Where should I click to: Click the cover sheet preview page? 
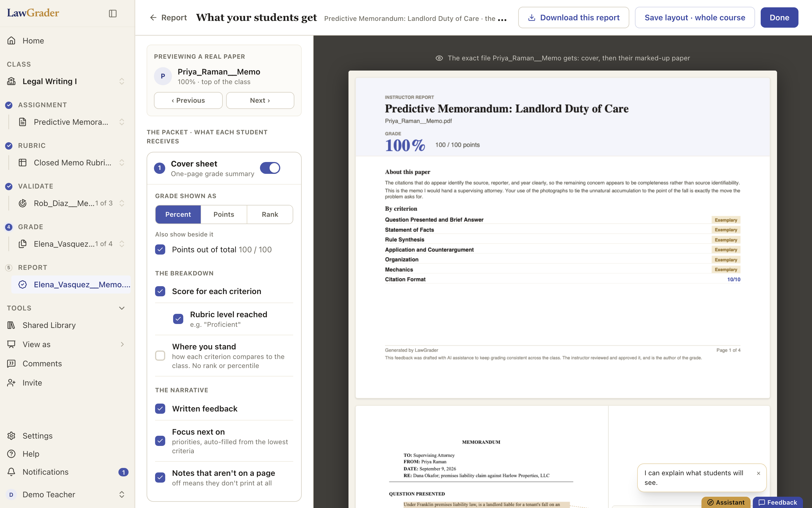pyautogui.click(x=562, y=238)
